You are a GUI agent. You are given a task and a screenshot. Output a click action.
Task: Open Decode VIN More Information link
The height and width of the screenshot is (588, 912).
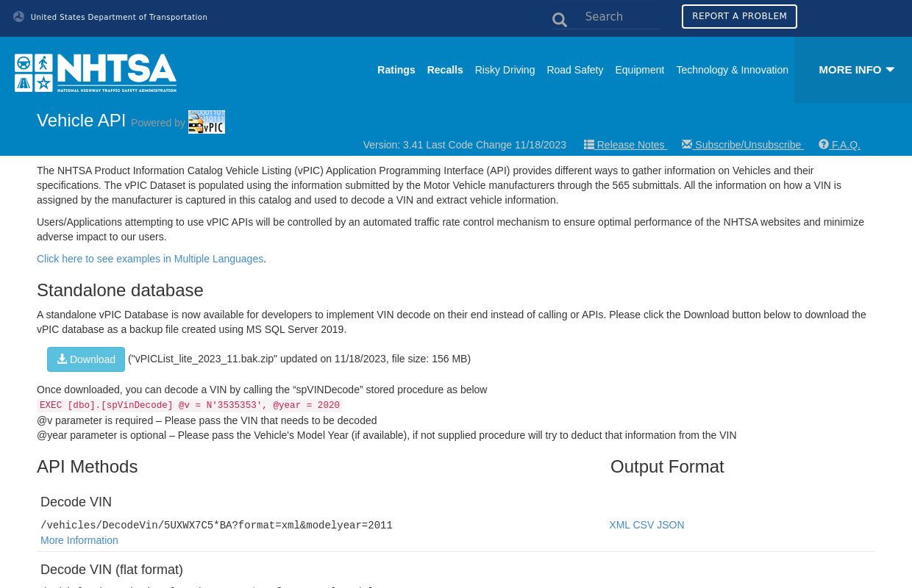(79, 540)
